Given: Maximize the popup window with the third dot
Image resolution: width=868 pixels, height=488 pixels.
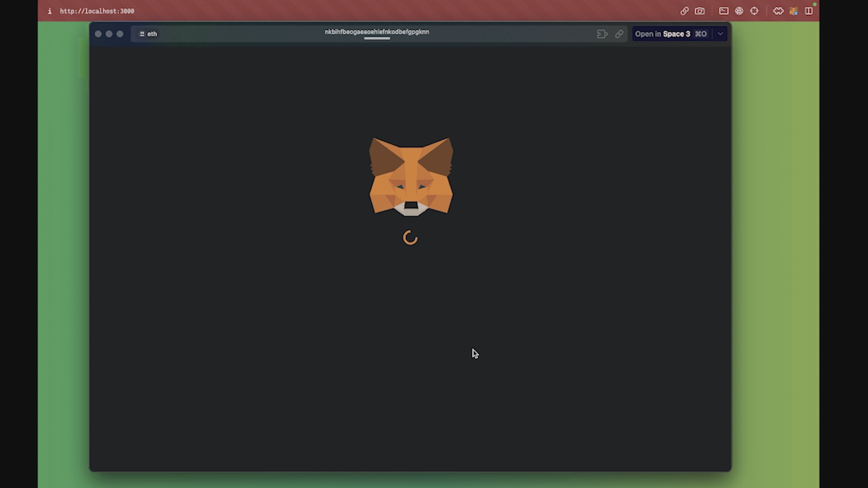Looking at the screenshot, I should click(x=120, y=34).
